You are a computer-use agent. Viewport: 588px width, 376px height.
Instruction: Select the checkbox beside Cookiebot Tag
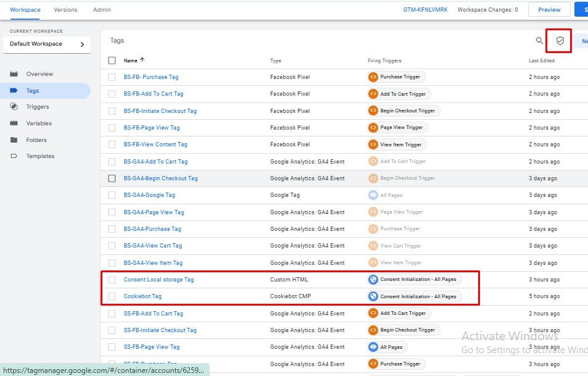coord(112,296)
